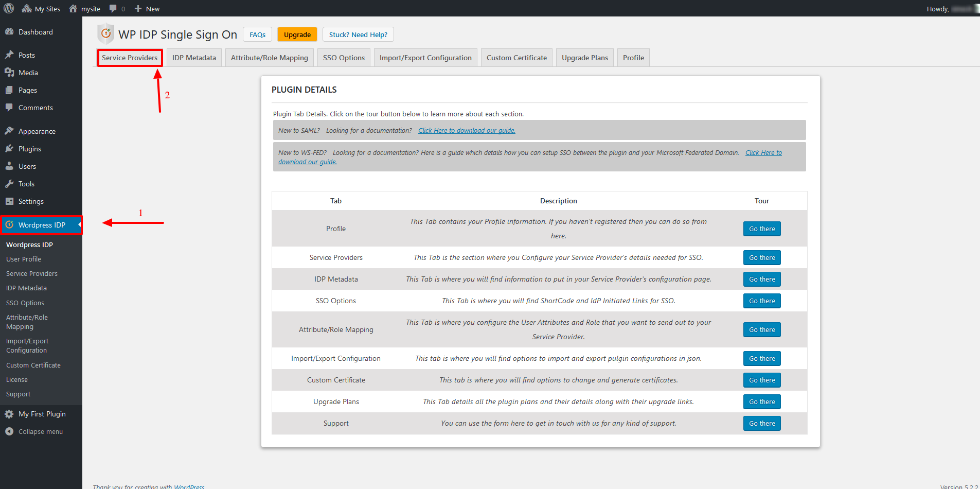Click Go there for Support row

pyautogui.click(x=762, y=423)
